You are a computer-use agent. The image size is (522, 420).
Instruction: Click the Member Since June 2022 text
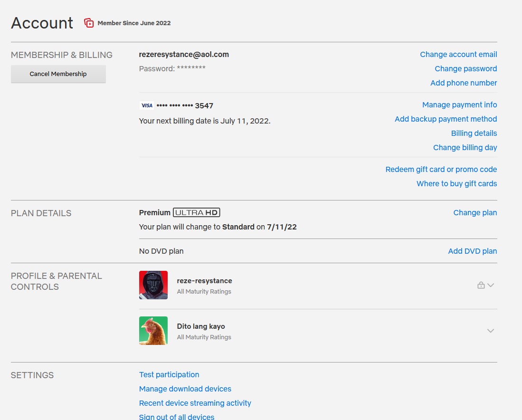[134, 23]
